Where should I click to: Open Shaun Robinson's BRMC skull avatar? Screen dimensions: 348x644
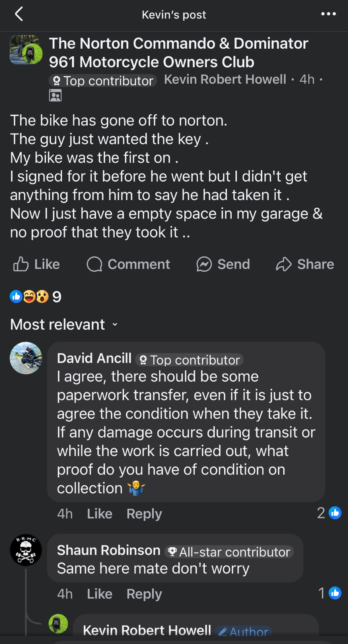click(26, 550)
